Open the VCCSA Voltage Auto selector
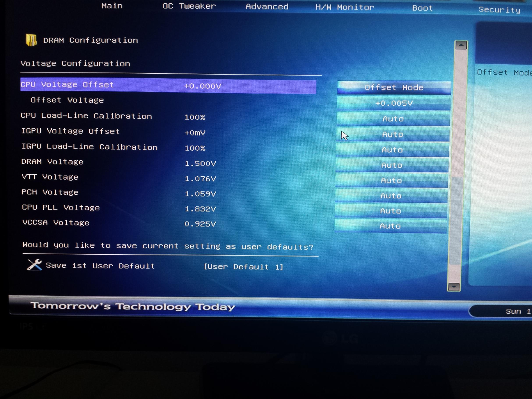This screenshot has width=532, height=399. point(390,226)
